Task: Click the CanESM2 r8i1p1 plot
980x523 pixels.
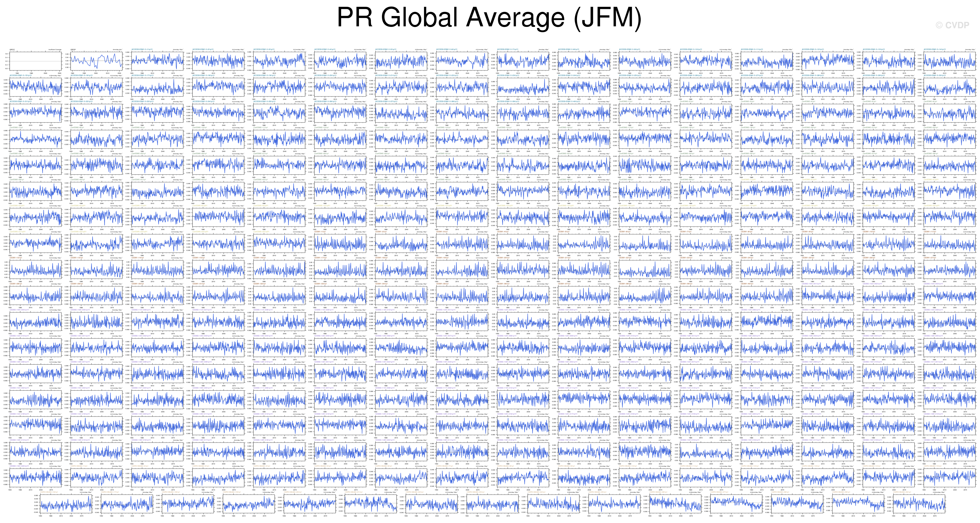Action: 96,139
